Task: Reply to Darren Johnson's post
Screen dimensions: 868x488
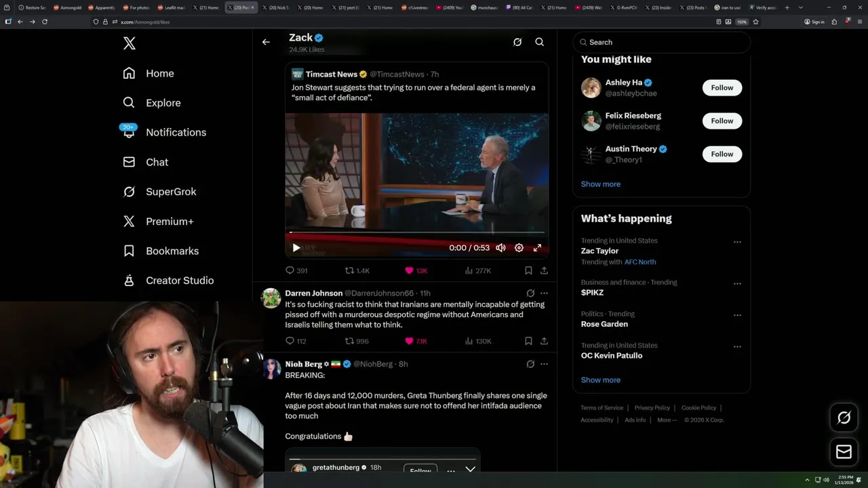Action: (x=296, y=341)
